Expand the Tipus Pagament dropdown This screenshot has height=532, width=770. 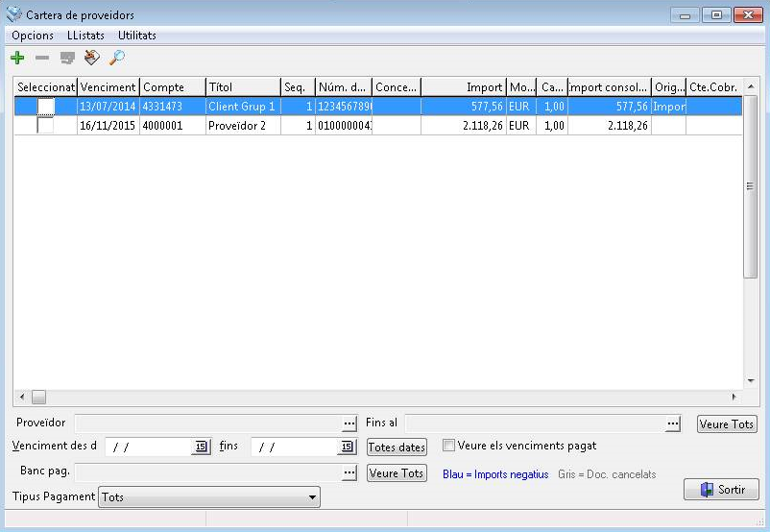(312, 497)
